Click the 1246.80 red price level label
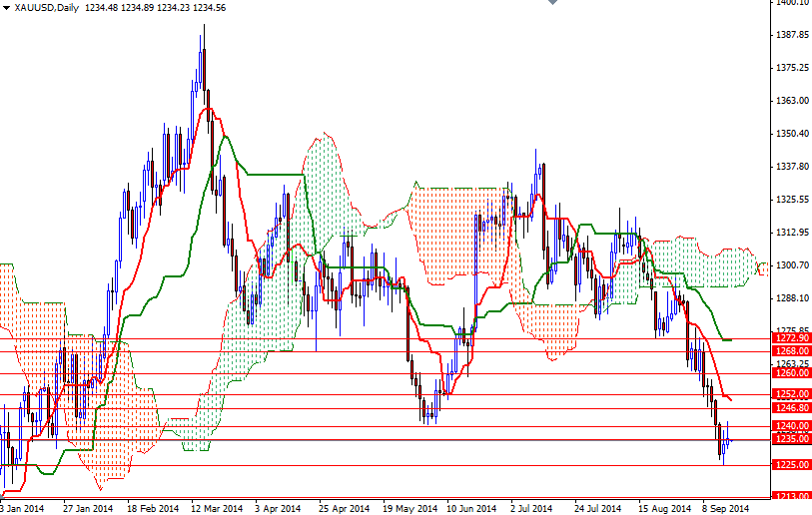This screenshot has width=812, height=515. pos(790,408)
